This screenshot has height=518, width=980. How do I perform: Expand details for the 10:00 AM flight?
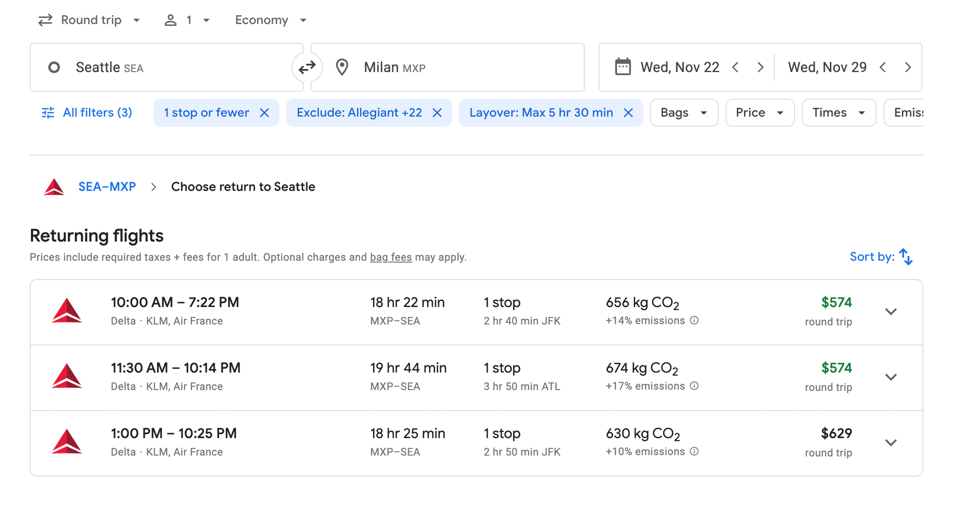(x=891, y=312)
